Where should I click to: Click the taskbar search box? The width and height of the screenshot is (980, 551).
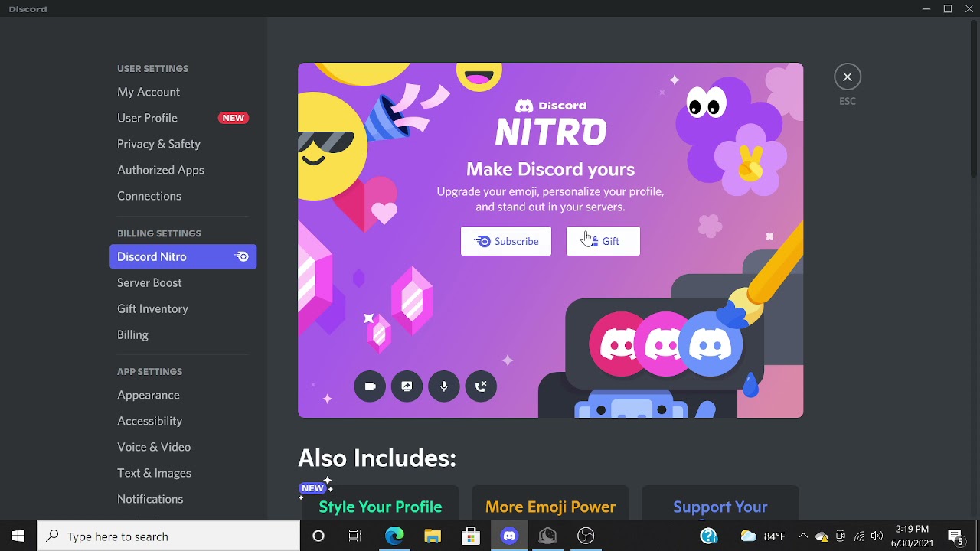coord(168,536)
